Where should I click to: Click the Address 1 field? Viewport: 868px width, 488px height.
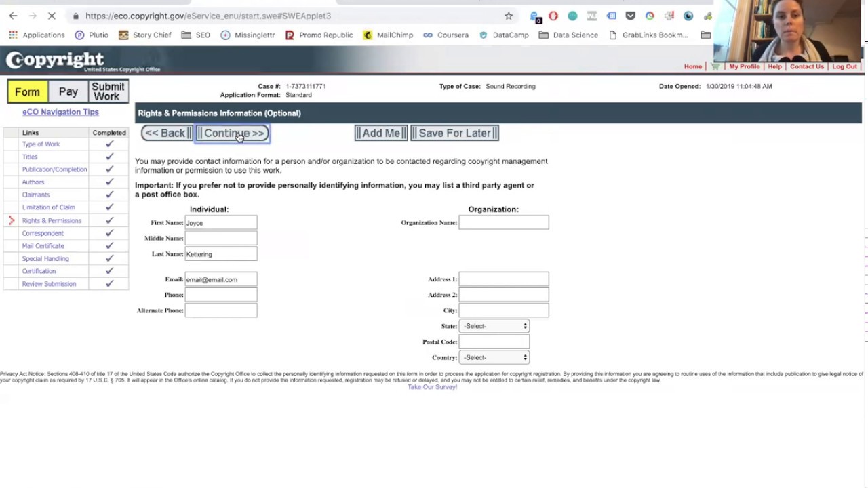[504, 279]
